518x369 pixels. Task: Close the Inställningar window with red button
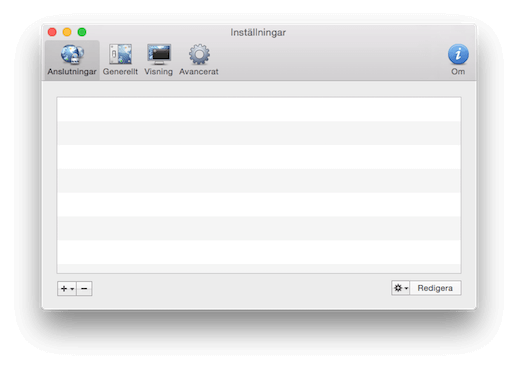point(52,32)
